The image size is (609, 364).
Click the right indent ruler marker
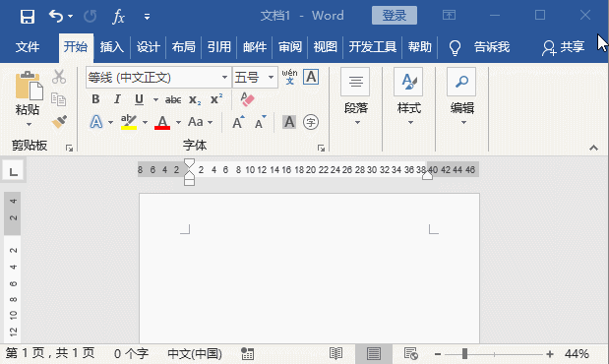[427, 175]
